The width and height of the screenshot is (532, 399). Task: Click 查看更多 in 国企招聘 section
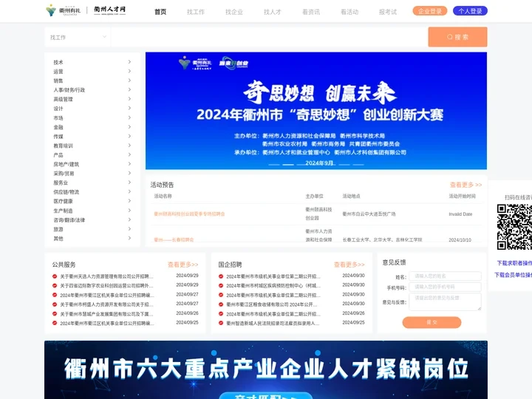click(349, 265)
